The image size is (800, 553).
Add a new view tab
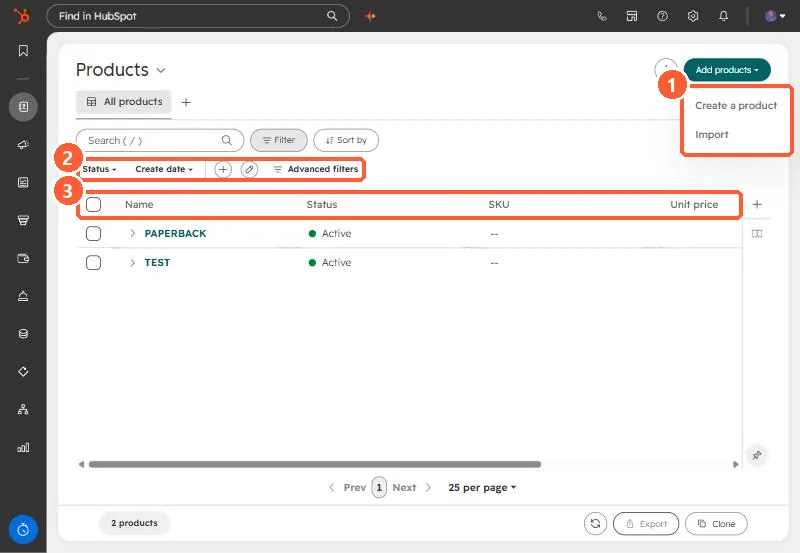pos(186,103)
